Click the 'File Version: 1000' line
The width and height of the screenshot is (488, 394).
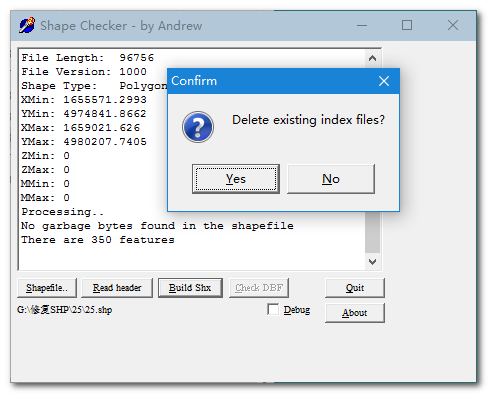coord(84,72)
